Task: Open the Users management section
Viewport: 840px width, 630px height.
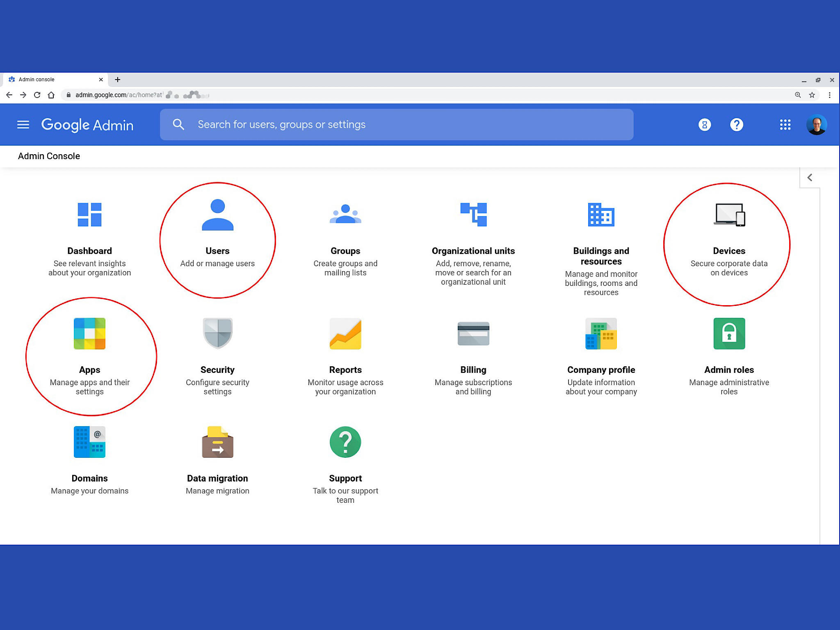Action: [x=218, y=232]
